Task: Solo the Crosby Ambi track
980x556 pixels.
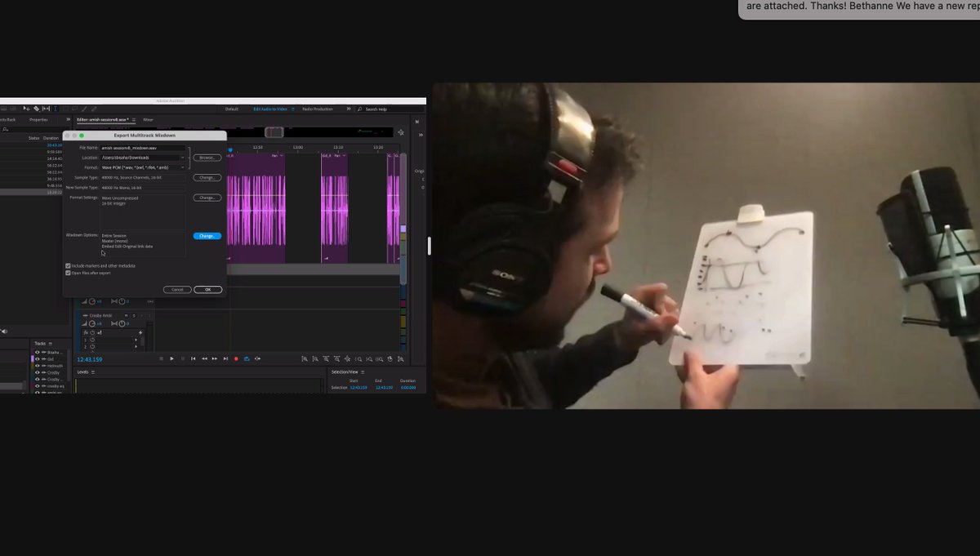Action: (134, 316)
